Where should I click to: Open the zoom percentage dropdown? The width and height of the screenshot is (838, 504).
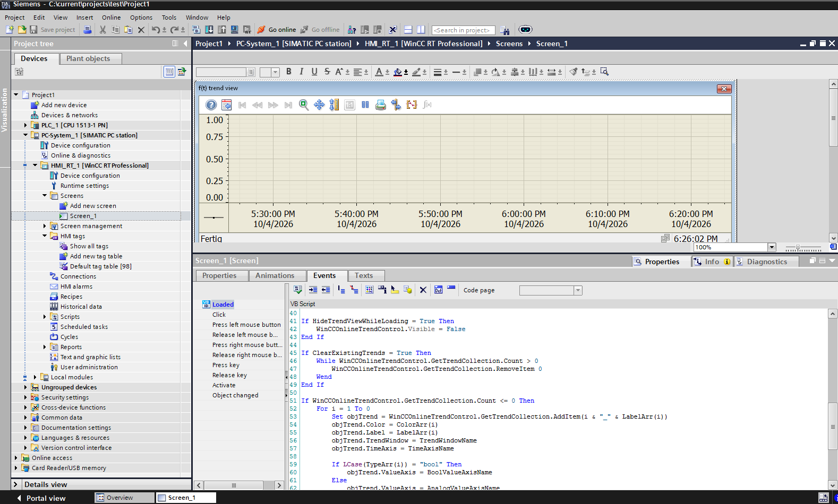(x=772, y=247)
